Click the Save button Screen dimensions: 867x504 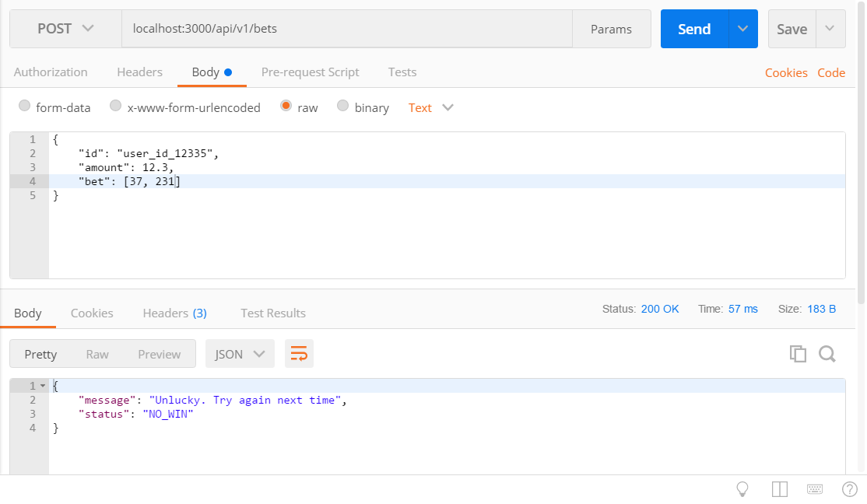(792, 29)
